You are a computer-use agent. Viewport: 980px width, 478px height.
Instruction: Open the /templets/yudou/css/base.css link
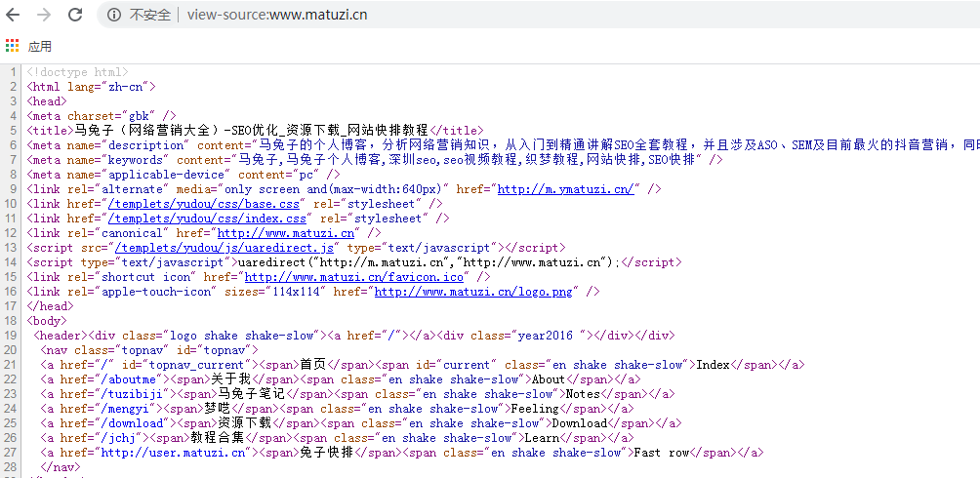(206, 204)
